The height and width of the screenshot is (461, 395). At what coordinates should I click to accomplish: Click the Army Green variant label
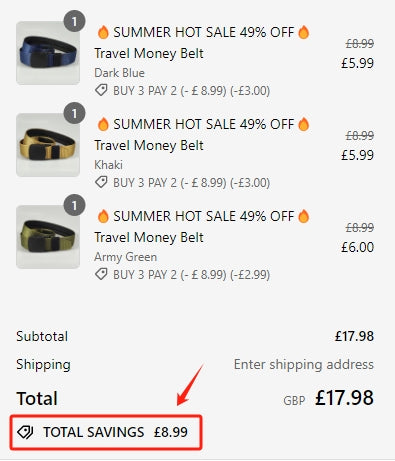(125, 257)
